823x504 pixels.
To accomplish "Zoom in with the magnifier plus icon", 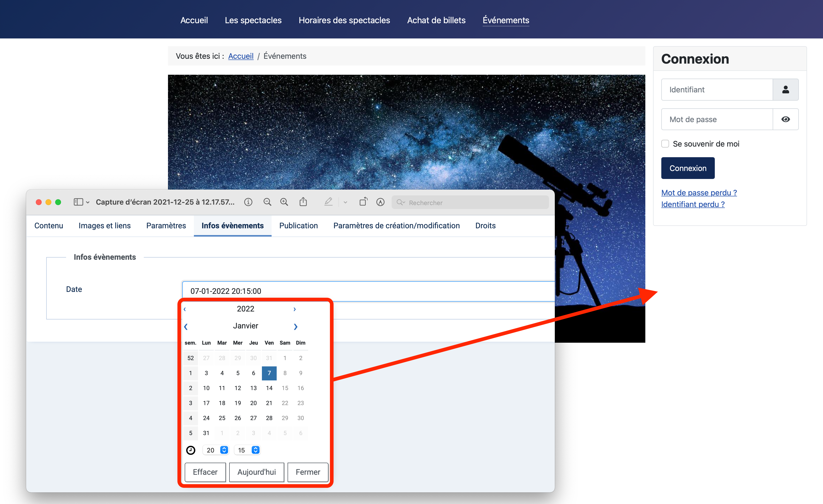I will point(284,202).
